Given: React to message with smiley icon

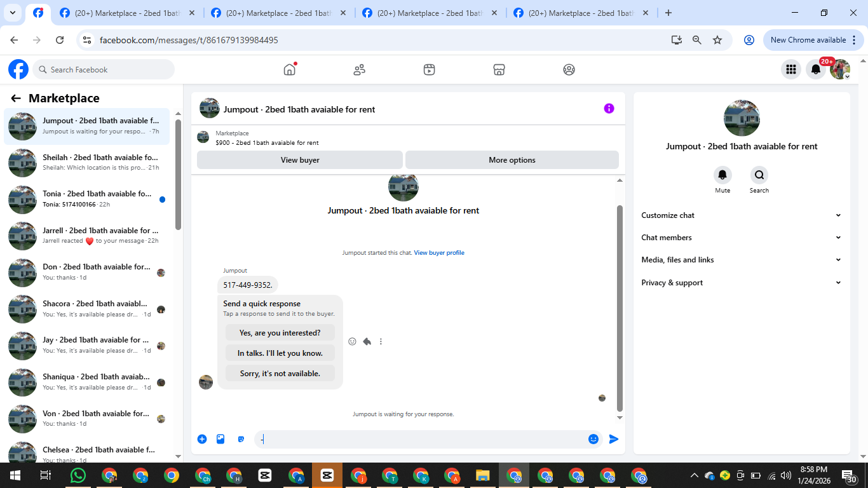Looking at the screenshot, I should pos(353,341).
